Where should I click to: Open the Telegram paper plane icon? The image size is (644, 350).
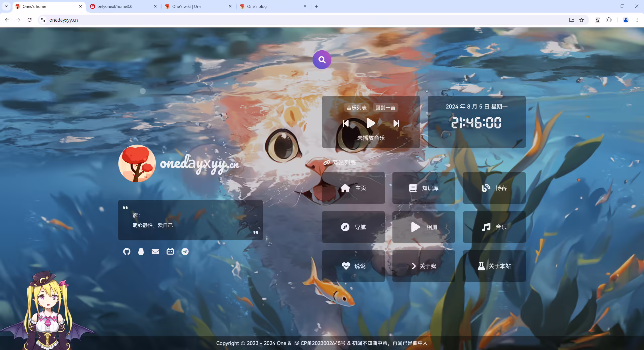[185, 251]
